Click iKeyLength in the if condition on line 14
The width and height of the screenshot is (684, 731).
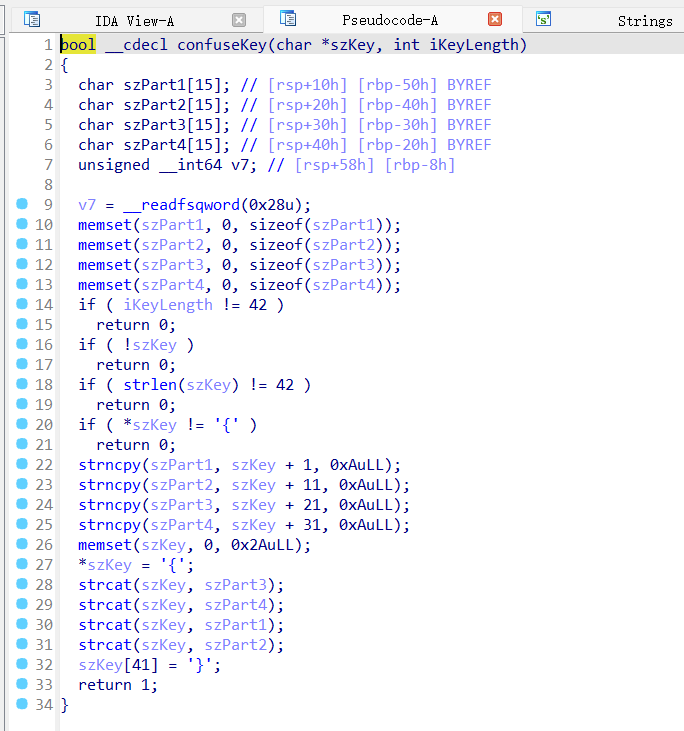point(168,305)
